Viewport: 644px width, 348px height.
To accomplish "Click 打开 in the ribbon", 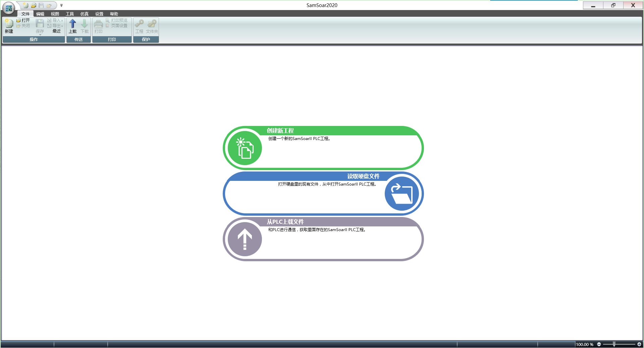I will coord(23,20).
